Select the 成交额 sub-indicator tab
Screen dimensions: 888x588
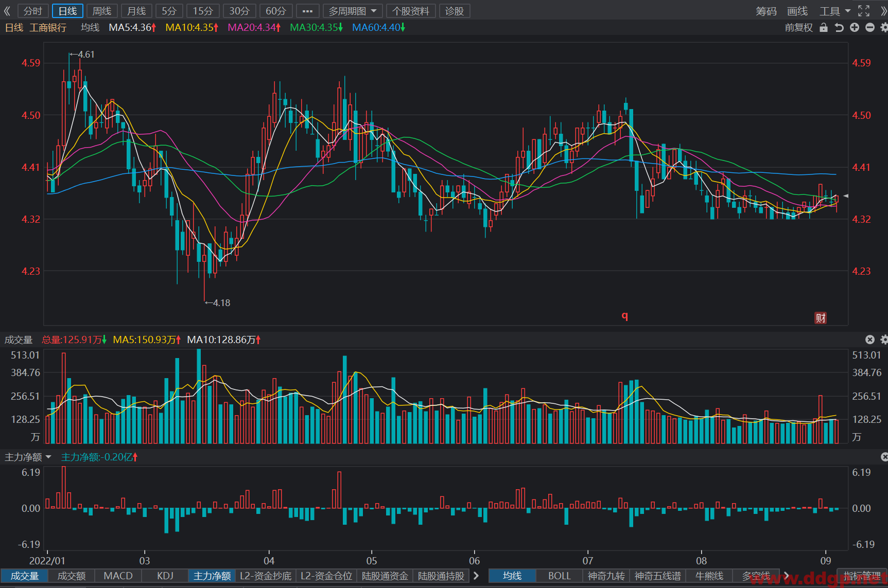coord(72,576)
